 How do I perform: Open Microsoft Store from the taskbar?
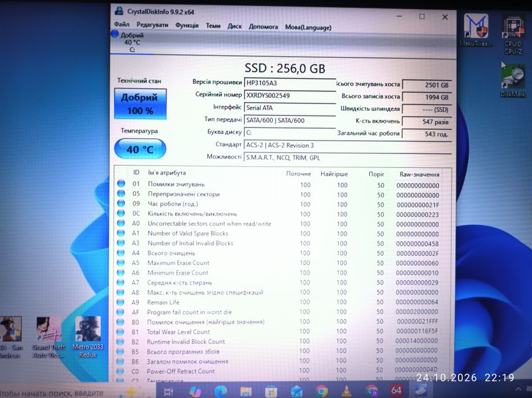point(271,392)
